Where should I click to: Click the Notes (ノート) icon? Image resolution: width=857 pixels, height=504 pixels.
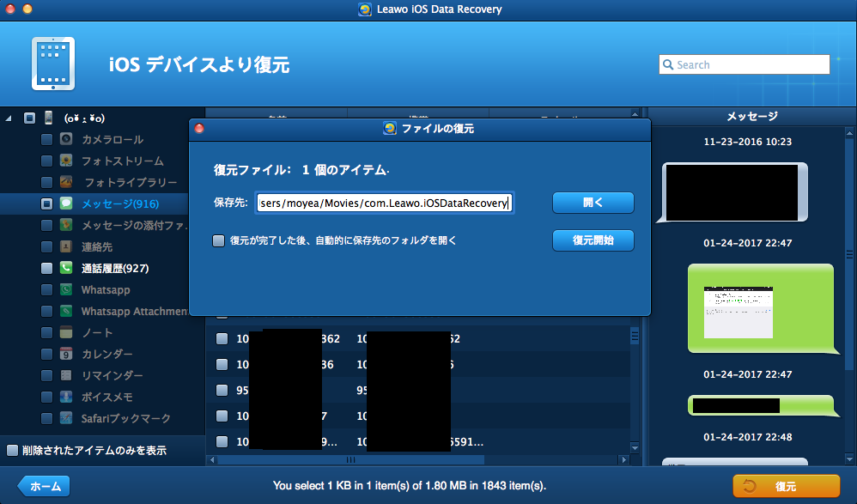tap(66, 332)
